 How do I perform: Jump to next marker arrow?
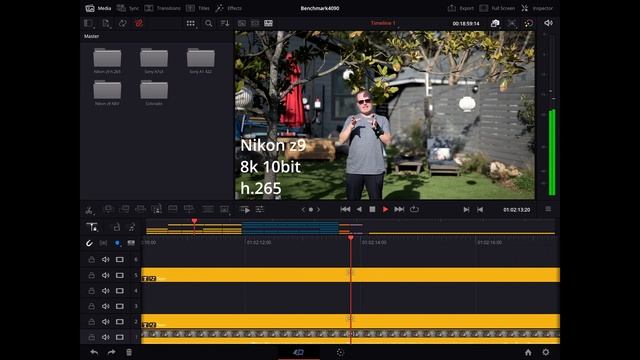tap(318, 209)
